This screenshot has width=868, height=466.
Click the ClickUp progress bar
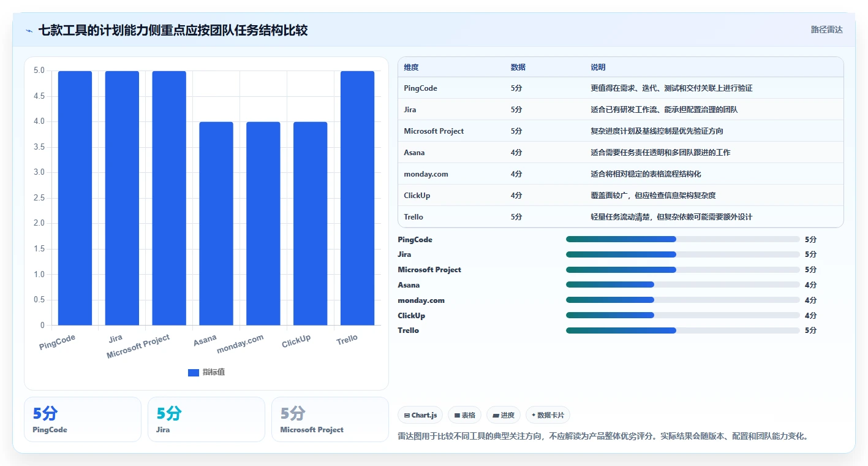683,315
